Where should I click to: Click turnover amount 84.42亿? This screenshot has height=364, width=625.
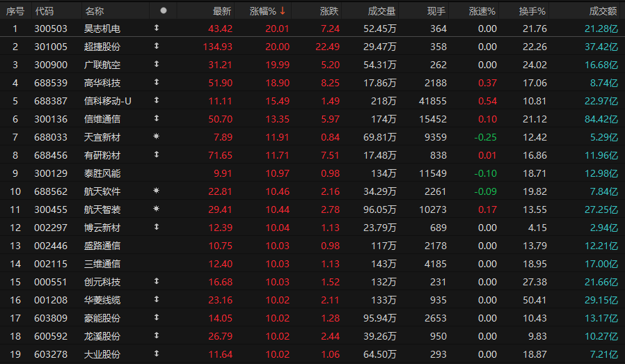click(x=601, y=119)
